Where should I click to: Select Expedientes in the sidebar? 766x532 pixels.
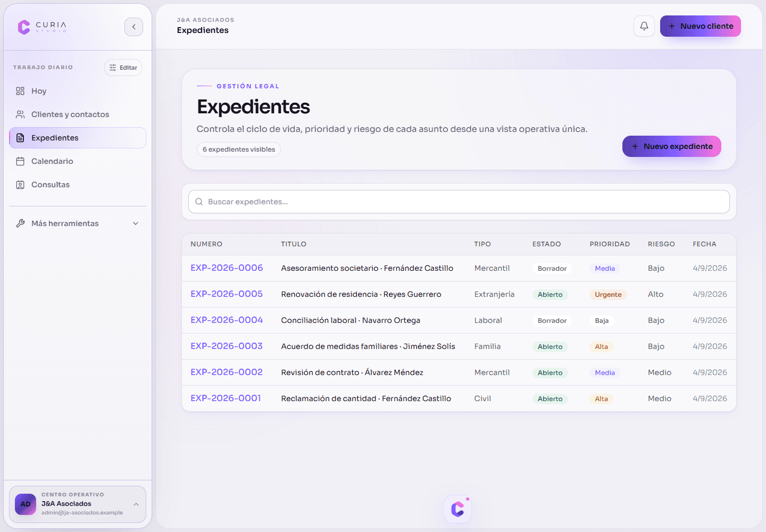click(x=78, y=138)
